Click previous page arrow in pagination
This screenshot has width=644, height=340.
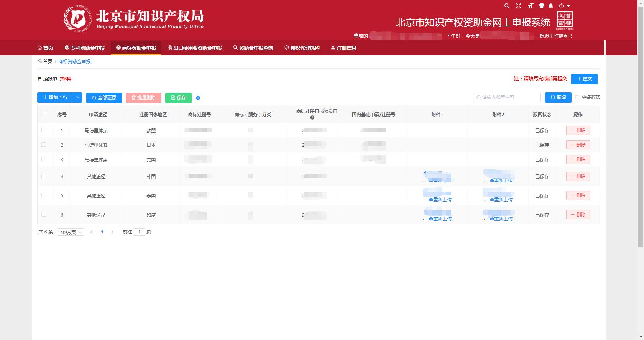[92, 232]
